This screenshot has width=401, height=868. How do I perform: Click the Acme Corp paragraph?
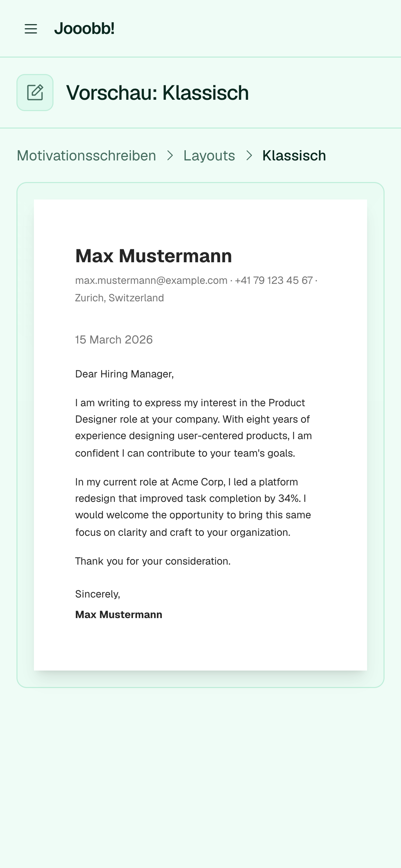tap(193, 507)
